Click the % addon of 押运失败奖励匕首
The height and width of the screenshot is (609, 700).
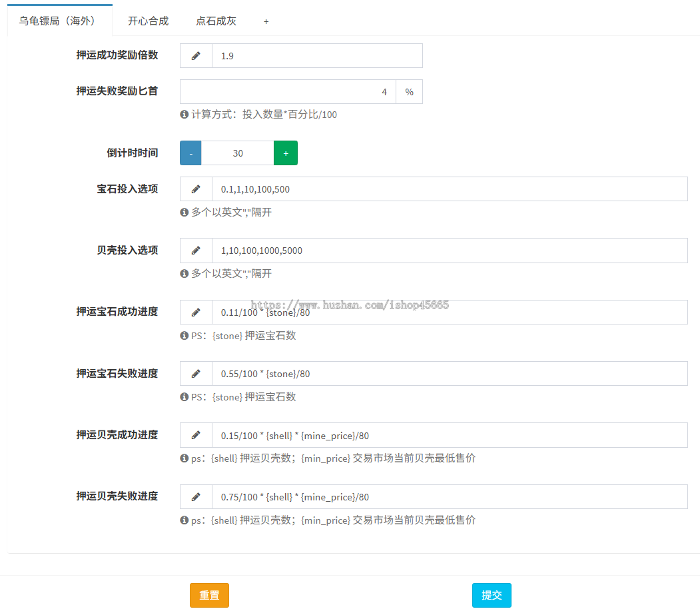(x=410, y=91)
